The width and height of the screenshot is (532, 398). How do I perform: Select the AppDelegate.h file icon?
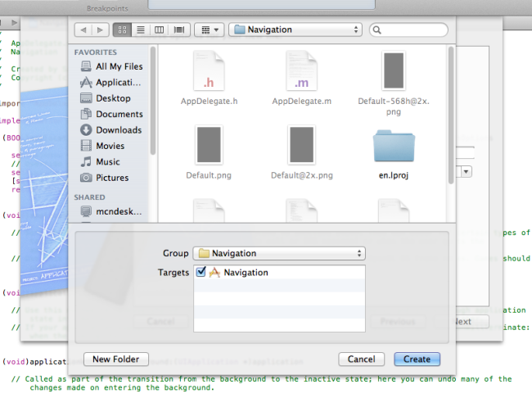click(x=209, y=70)
